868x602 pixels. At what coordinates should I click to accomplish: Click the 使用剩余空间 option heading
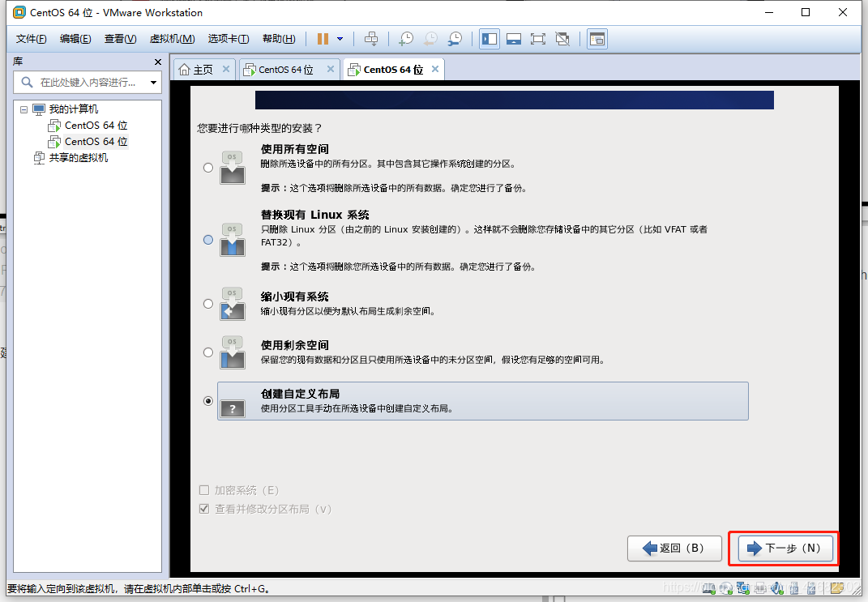pos(294,345)
